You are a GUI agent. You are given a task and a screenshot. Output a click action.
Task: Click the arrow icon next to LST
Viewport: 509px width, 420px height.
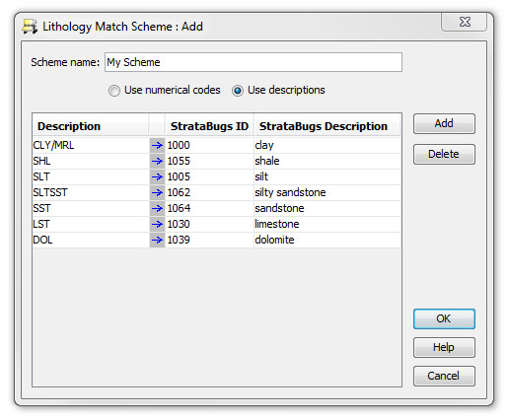157,224
